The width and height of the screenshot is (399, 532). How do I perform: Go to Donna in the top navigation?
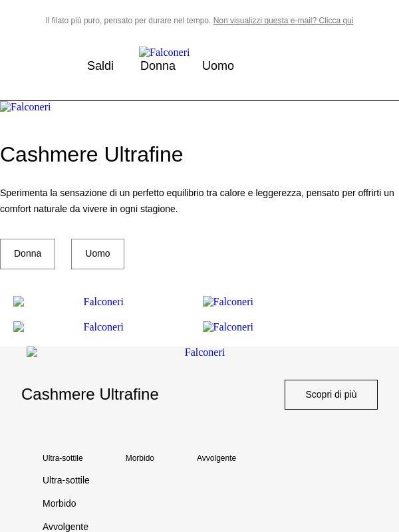point(158,66)
